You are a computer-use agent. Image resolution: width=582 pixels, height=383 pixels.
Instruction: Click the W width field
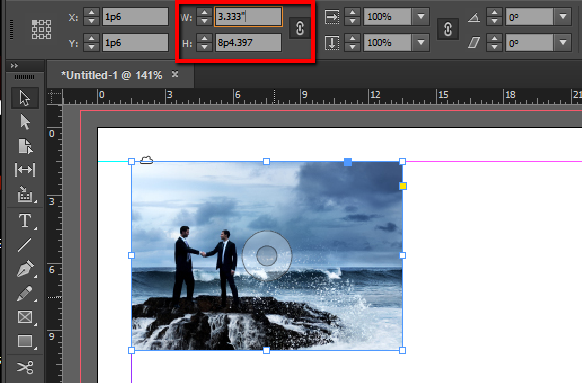click(248, 17)
